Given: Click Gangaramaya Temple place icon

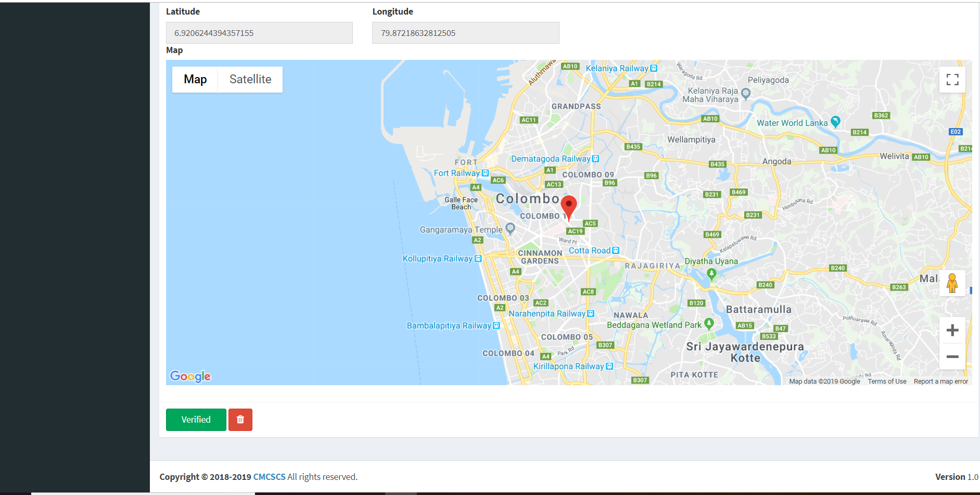Looking at the screenshot, I should coord(510,228).
